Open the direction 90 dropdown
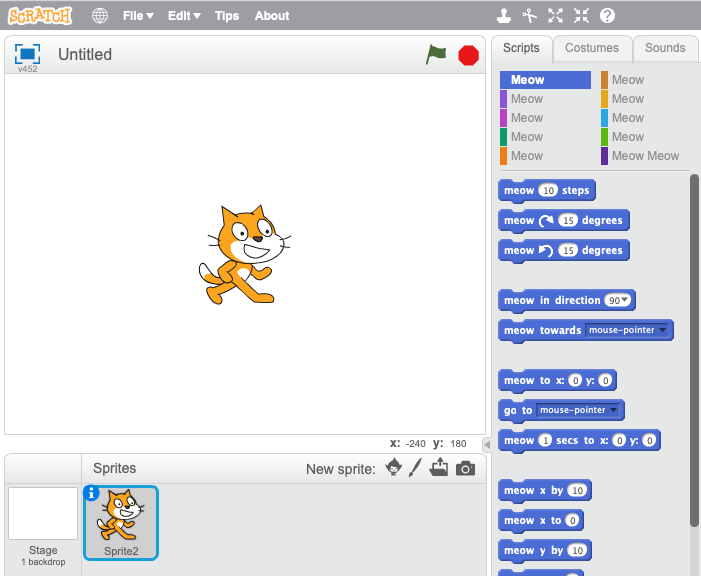This screenshot has height=576, width=701. coord(617,301)
